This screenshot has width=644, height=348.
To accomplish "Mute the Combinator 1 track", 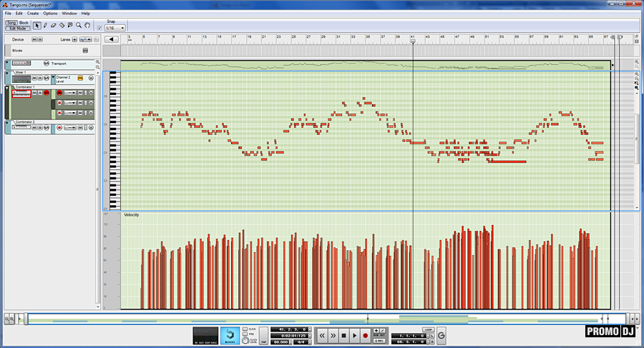I will click(x=34, y=93).
